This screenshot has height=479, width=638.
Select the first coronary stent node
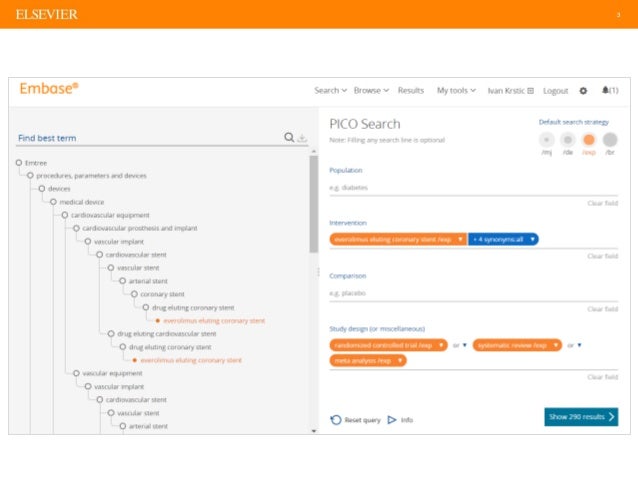pyautogui.click(x=157, y=294)
